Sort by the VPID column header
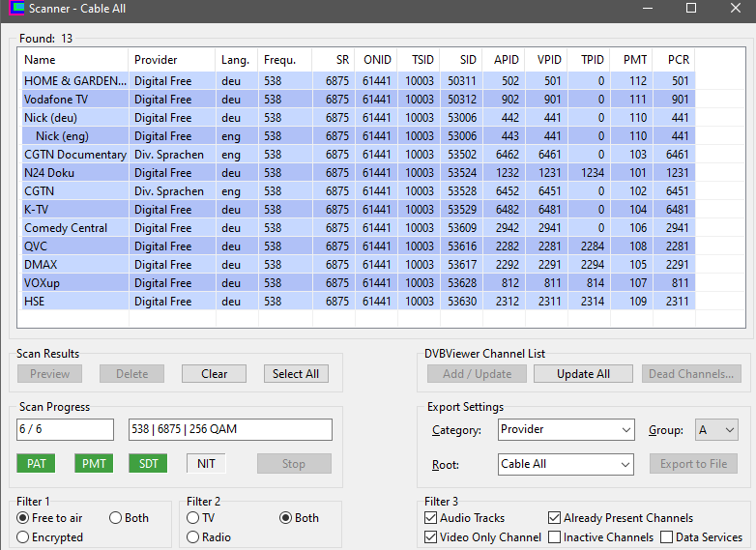The image size is (756, 550). click(x=546, y=60)
